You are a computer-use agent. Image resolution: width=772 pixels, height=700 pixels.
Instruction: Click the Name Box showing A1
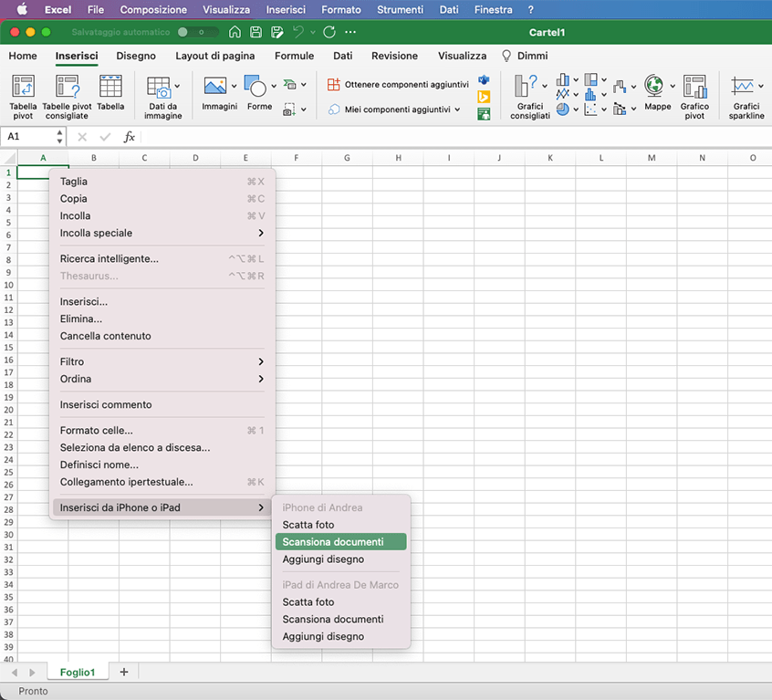27,137
